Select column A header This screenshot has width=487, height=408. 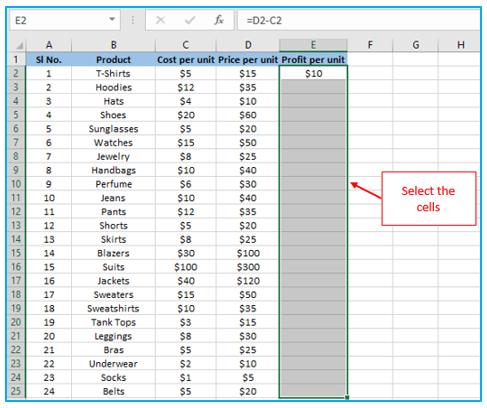click(49, 45)
